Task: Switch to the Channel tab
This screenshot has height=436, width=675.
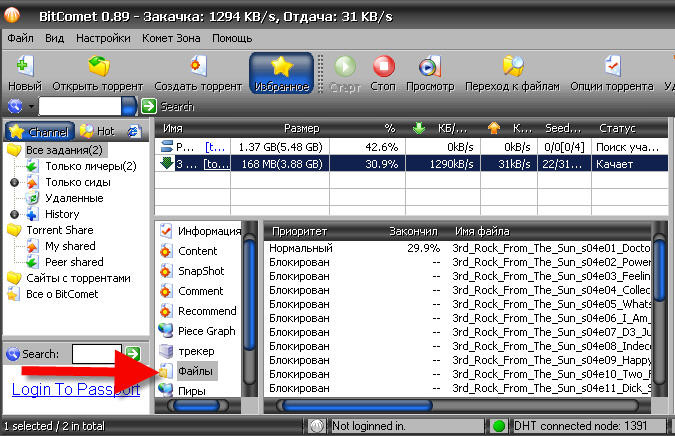Action: (x=40, y=131)
